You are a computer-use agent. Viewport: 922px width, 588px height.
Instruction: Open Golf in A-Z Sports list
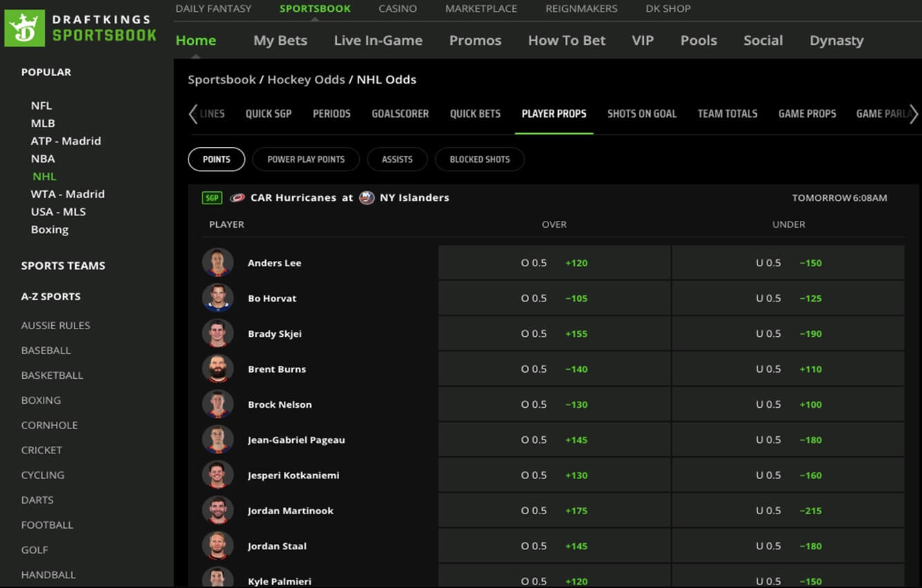pyautogui.click(x=35, y=550)
